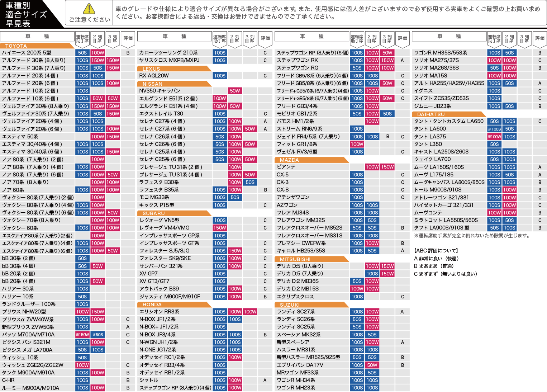Click the yellow warning triangle icon
The height and width of the screenshot is (392, 547).
pos(89,9)
